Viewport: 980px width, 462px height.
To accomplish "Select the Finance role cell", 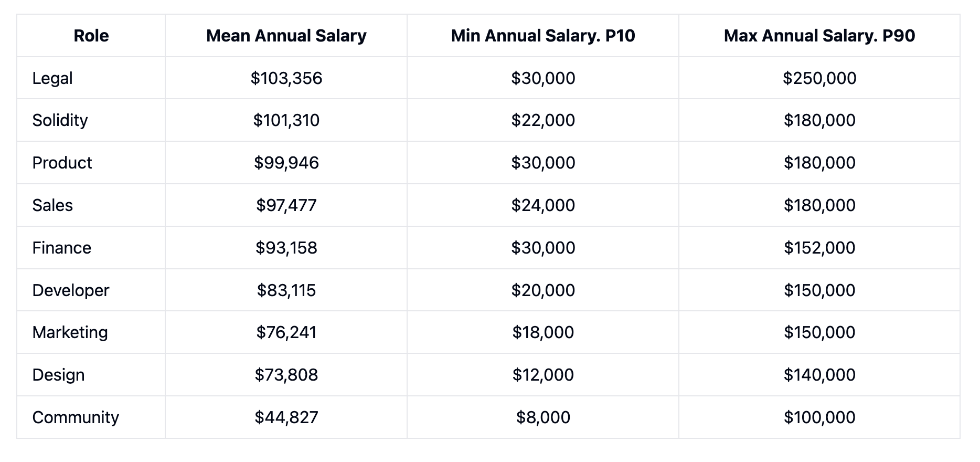I will [x=61, y=248].
